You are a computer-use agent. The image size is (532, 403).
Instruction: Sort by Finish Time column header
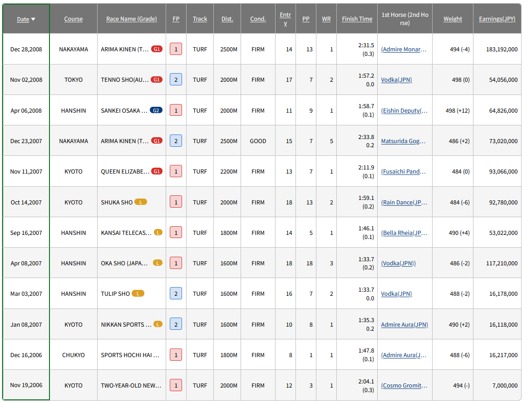(357, 19)
